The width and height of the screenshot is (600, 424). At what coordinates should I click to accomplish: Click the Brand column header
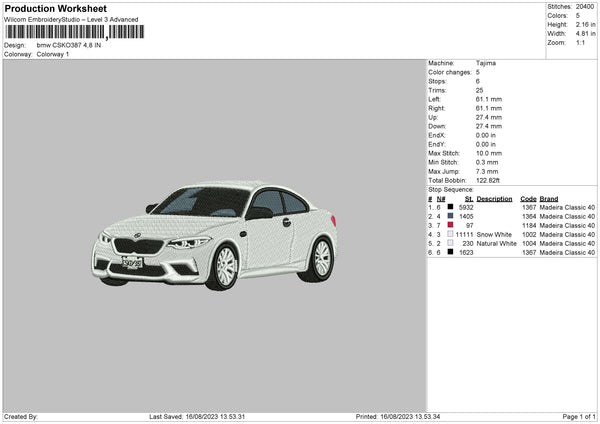[x=549, y=198]
